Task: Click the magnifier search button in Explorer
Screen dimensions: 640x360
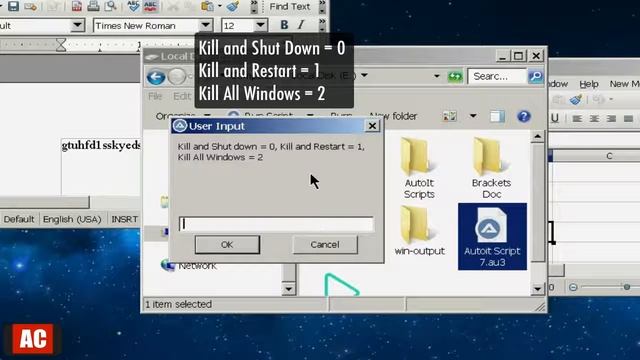Action: coord(536,76)
